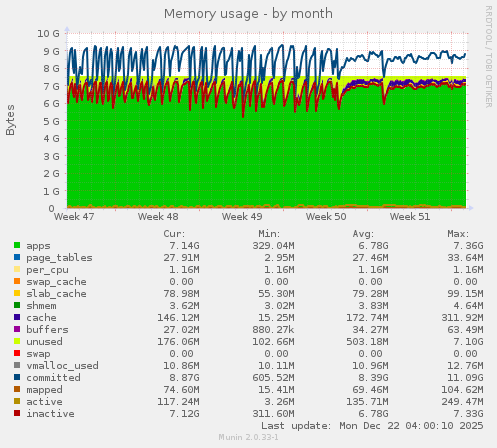The width and height of the screenshot is (497, 448).
Task: Click the 'slab_cache' legend label
Action: (56, 294)
